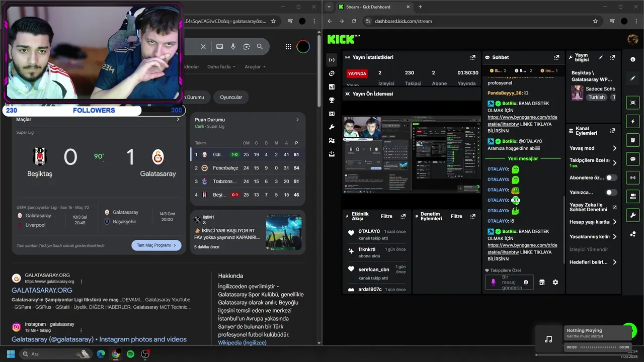
Task: Open Filtre in Denetim Eylemleri panel
Action: (456, 216)
